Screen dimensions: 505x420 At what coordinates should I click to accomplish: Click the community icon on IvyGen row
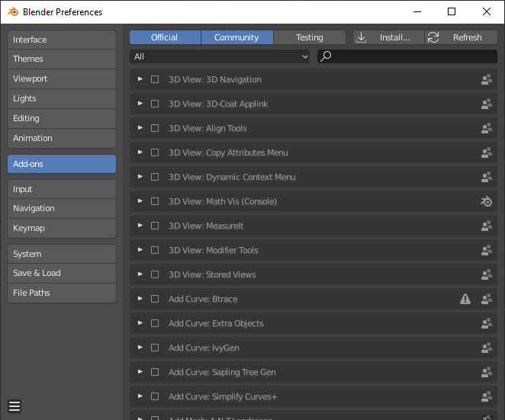(x=487, y=348)
